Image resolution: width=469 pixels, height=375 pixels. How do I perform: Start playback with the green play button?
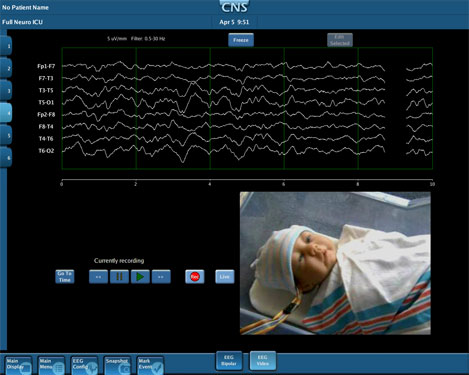pyautogui.click(x=140, y=277)
